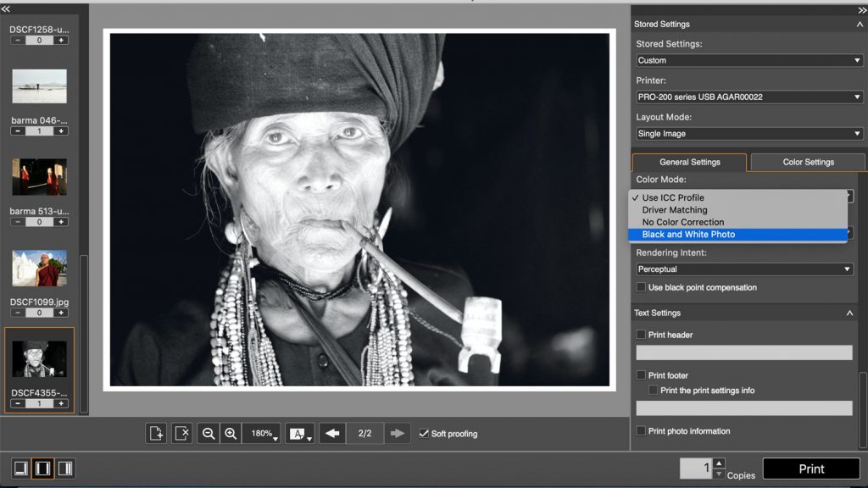Image resolution: width=868 pixels, height=488 pixels.
Task: Click the delete page icon
Action: [x=182, y=433]
